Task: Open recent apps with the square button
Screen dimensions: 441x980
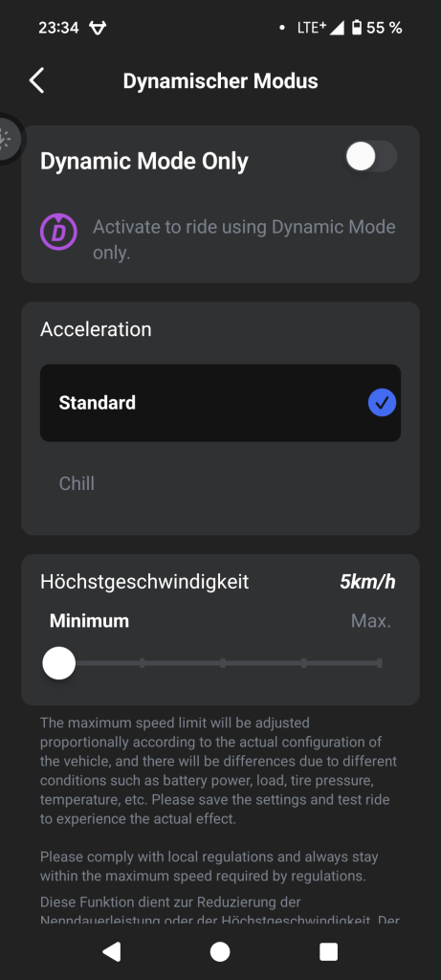Action: [328, 951]
